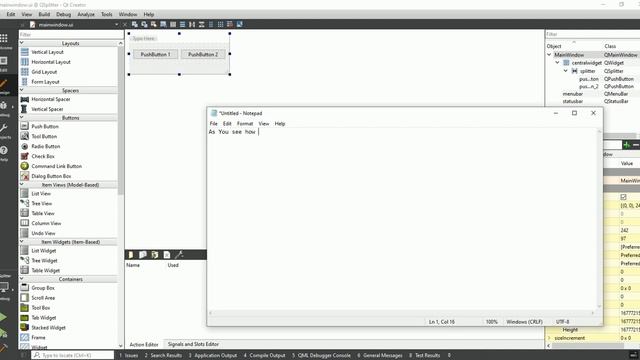Screen dimensions: 640x360
Task: Open Qt Creator Tools menu
Action: point(107,14)
